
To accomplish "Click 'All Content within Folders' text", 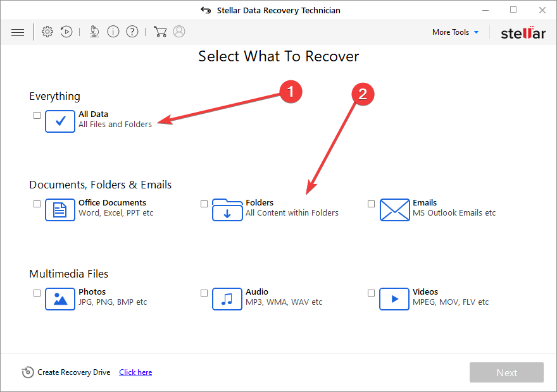I will click(x=292, y=213).
